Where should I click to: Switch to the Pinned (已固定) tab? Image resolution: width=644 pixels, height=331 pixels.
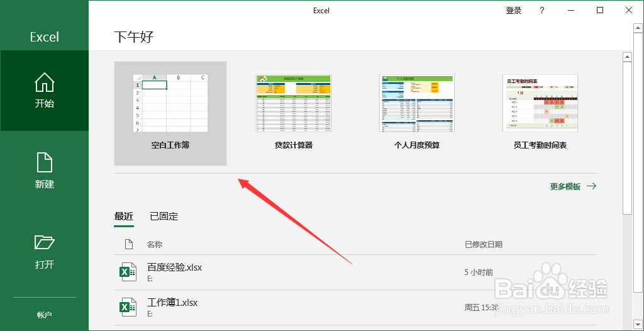[x=164, y=216]
